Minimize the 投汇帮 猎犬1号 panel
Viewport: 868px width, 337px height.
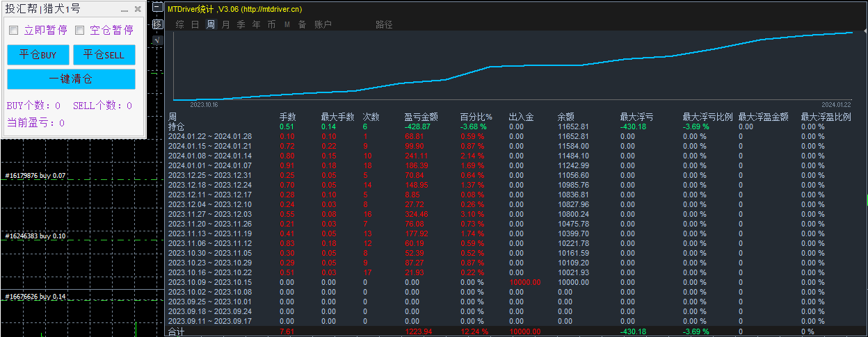tap(124, 10)
